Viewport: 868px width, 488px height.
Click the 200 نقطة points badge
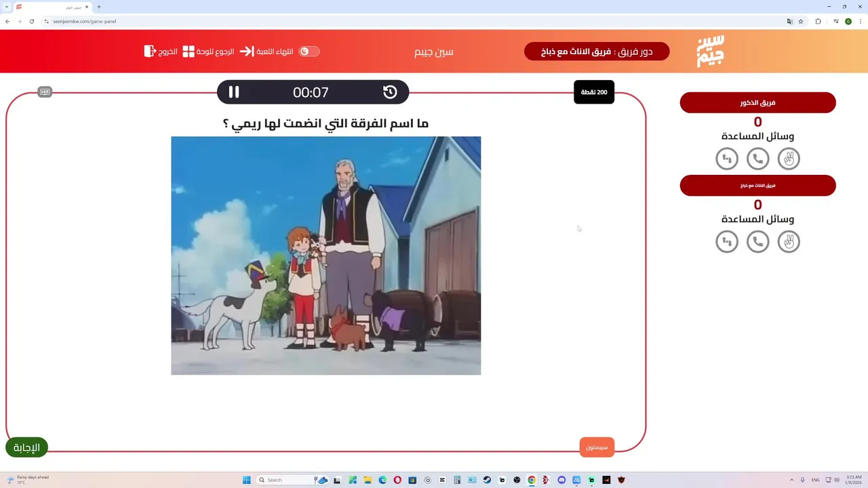(594, 92)
